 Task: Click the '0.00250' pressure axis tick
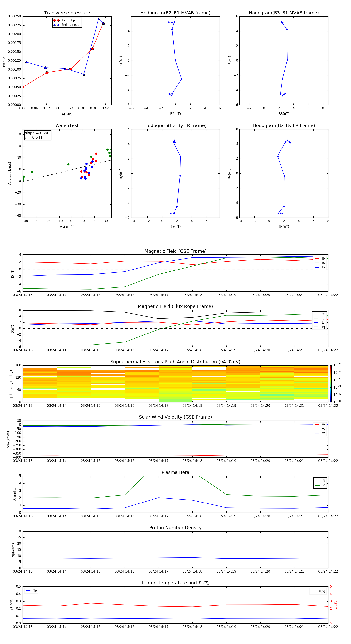pyautogui.click(x=14, y=16)
